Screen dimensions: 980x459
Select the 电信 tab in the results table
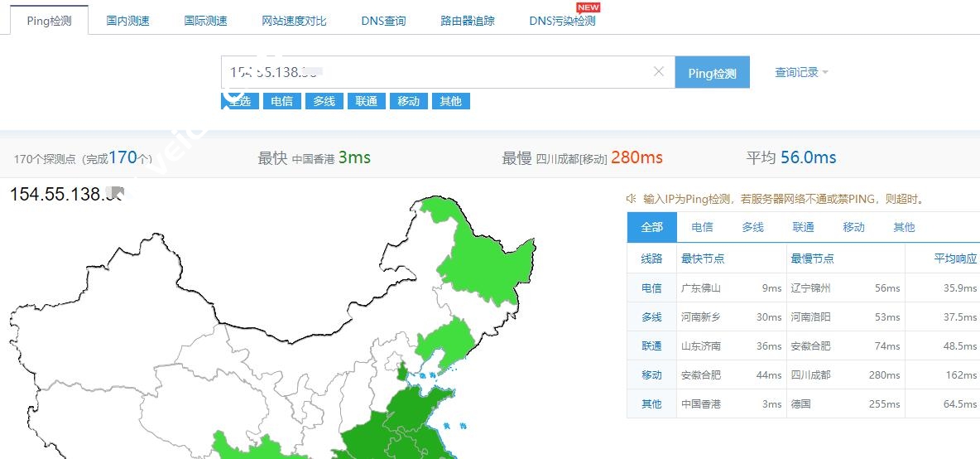pyautogui.click(x=702, y=227)
